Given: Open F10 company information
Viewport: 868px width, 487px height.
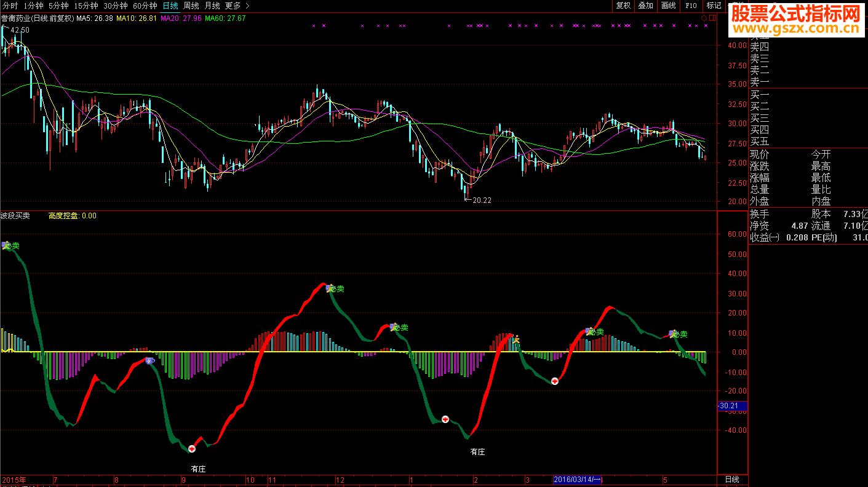Looking at the screenshot, I should pos(691,6).
